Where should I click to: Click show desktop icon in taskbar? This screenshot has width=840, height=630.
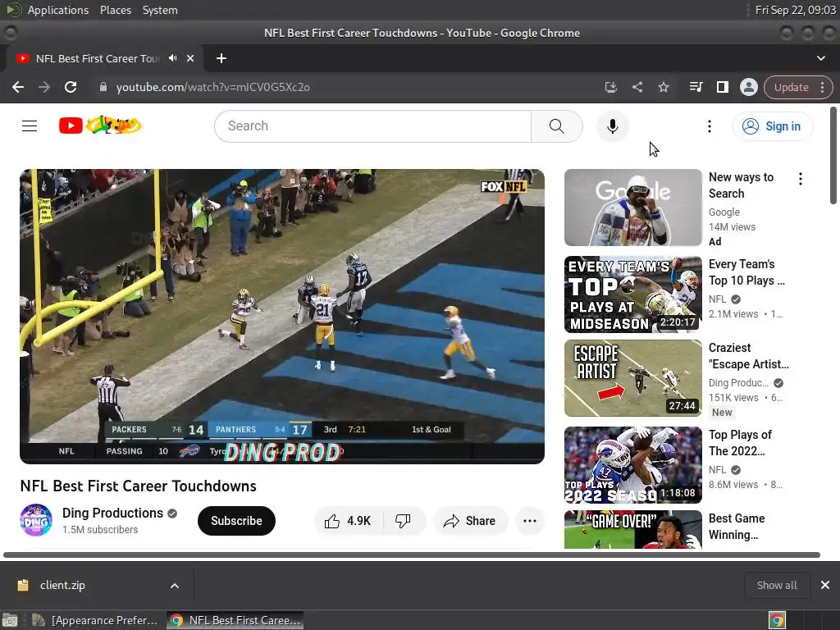tap(10, 620)
